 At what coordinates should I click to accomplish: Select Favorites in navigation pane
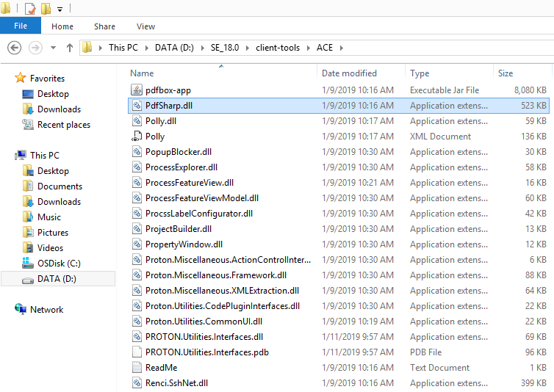[47, 79]
